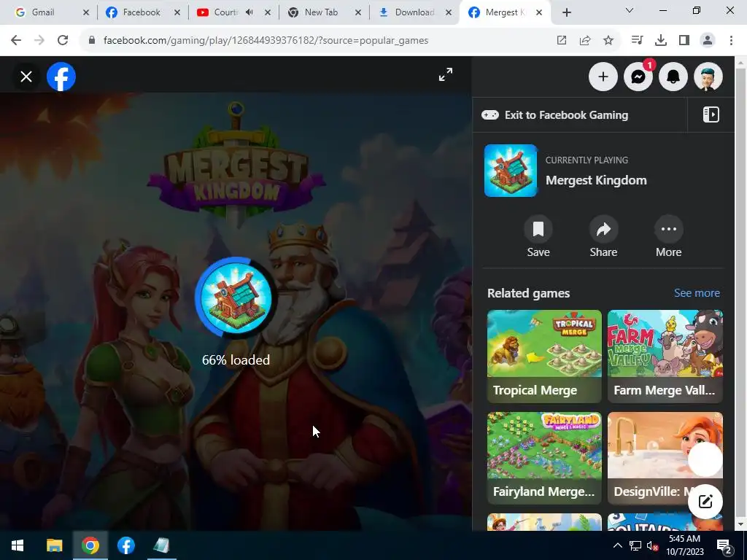This screenshot has width=747, height=560.
Task: Open the Windows action center notifications
Action: (724, 545)
